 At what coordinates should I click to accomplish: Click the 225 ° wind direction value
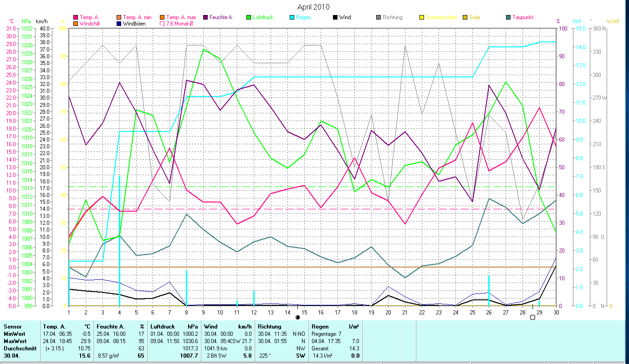(265, 356)
